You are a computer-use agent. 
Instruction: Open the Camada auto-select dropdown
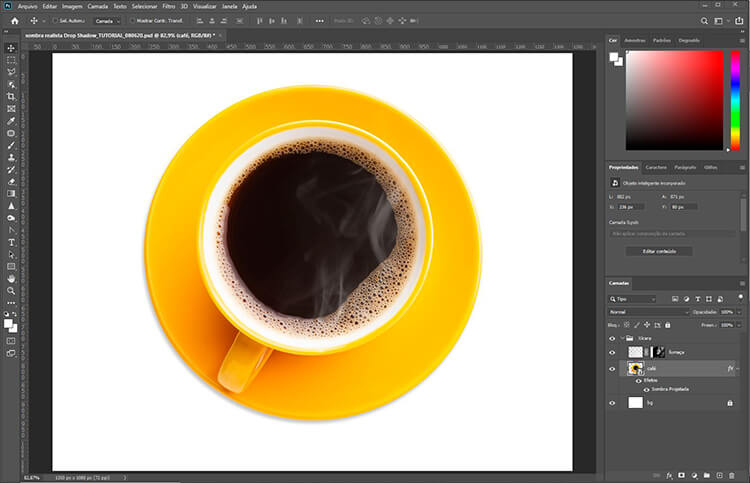click(x=107, y=21)
